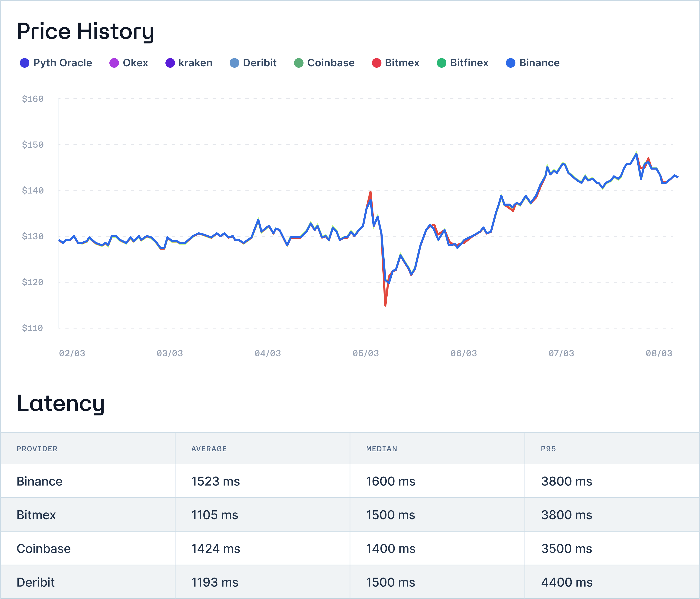Screen dimensions: 700x599
Task: Select the Binance row in latency table
Action: point(39,481)
